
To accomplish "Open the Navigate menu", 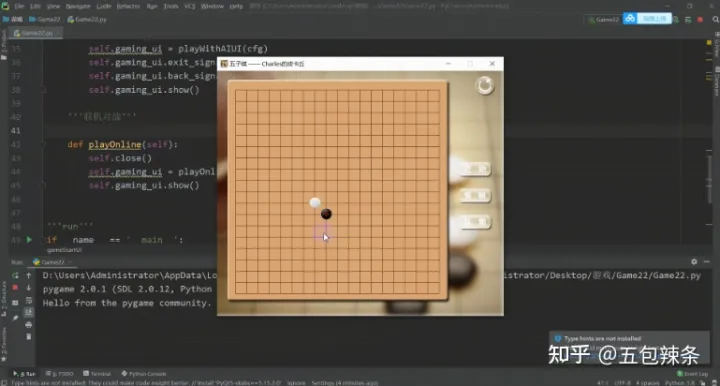I will [x=78, y=6].
